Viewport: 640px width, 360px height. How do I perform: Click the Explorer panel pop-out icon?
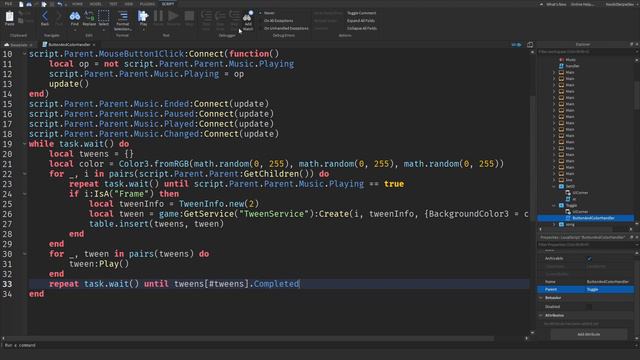[631, 44]
